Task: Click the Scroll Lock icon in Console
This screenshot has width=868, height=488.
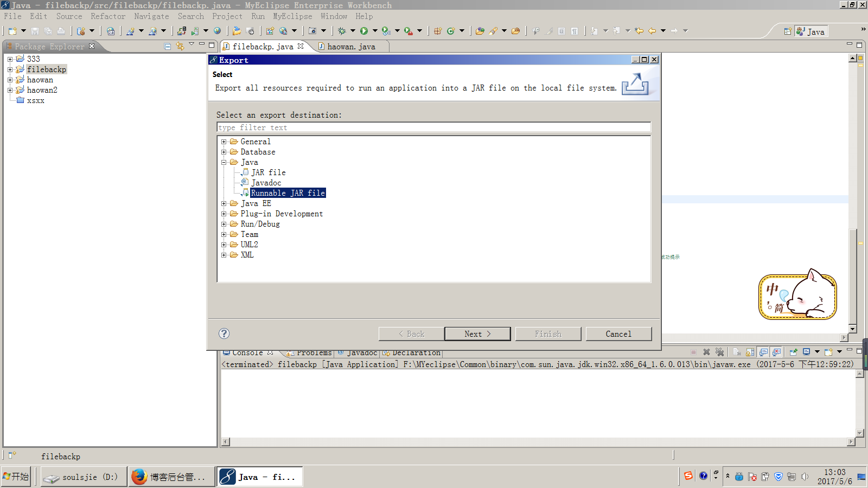Action: pyautogui.click(x=750, y=352)
